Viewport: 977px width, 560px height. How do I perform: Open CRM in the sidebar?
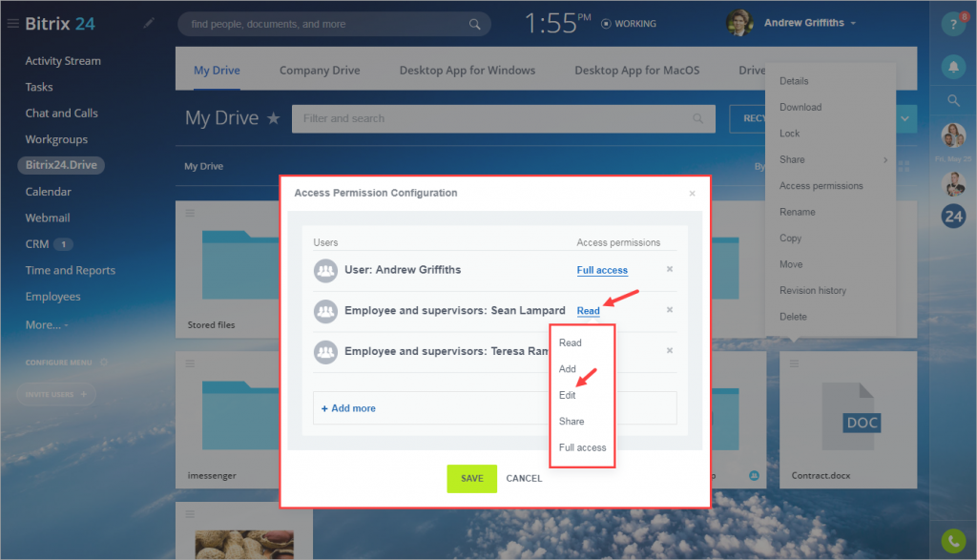[37, 244]
